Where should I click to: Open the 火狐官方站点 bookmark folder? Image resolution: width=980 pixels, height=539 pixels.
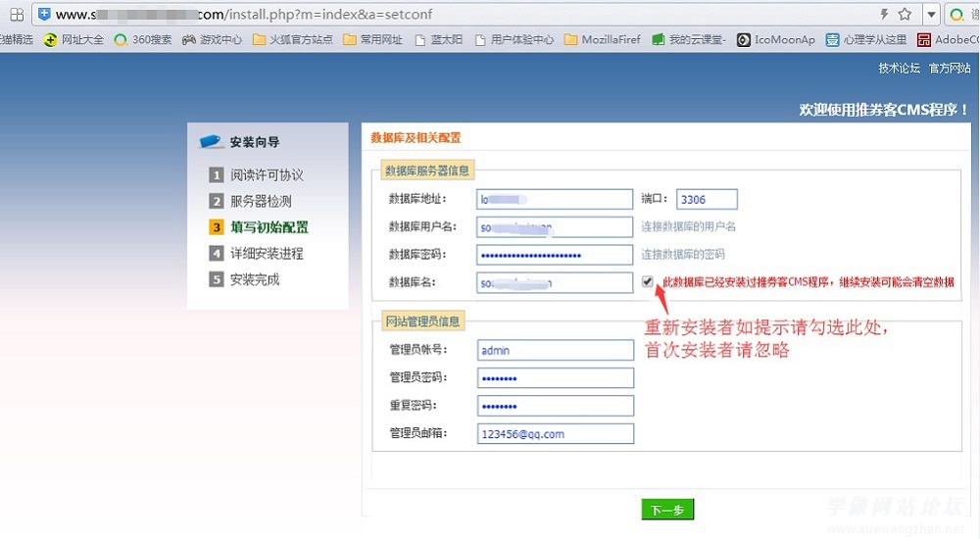(293, 40)
